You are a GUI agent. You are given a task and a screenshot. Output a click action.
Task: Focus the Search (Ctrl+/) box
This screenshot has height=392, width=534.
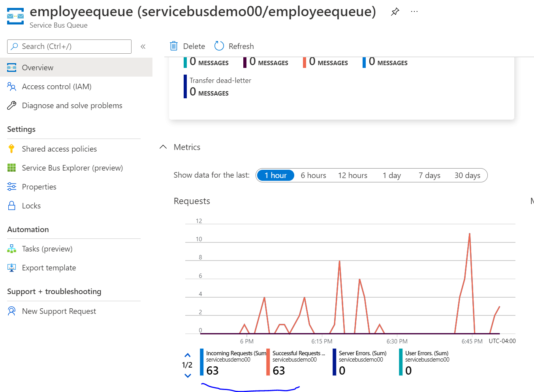[x=69, y=47]
